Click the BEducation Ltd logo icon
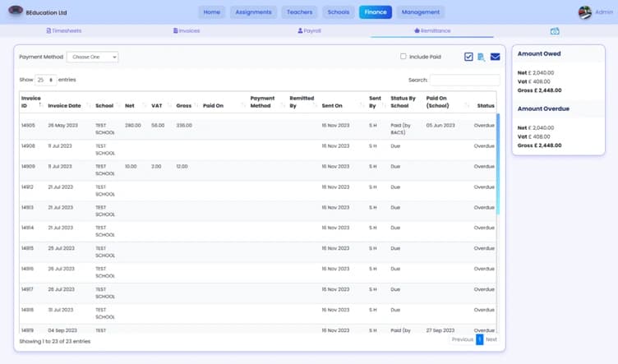618x364 pixels. point(16,11)
